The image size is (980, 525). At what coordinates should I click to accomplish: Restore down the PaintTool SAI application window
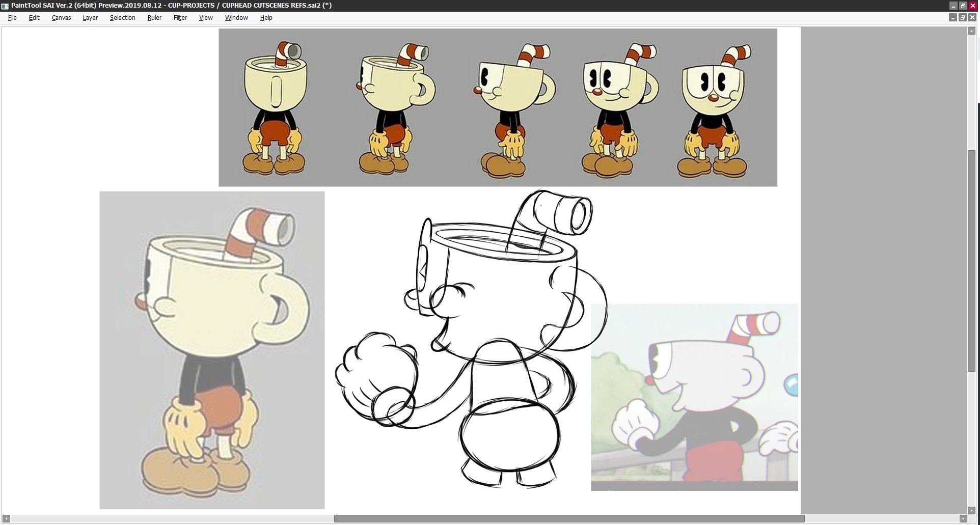click(963, 6)
